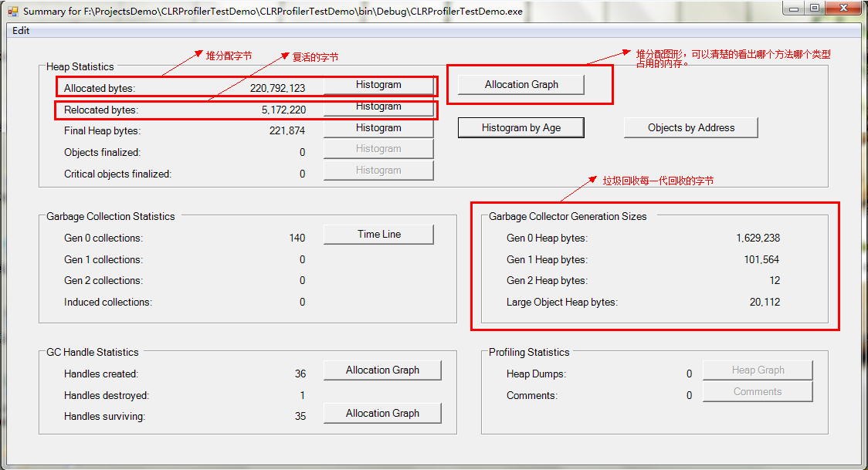868x470 pixels.
Task: View the garbage collection Time Line
Action: click(x=378, y=235)
